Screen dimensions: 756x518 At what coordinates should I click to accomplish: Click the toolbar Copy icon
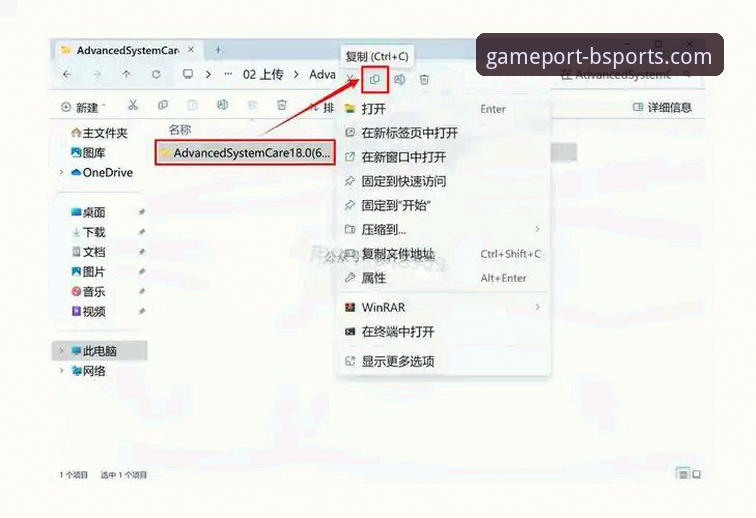tap(163, 105)
